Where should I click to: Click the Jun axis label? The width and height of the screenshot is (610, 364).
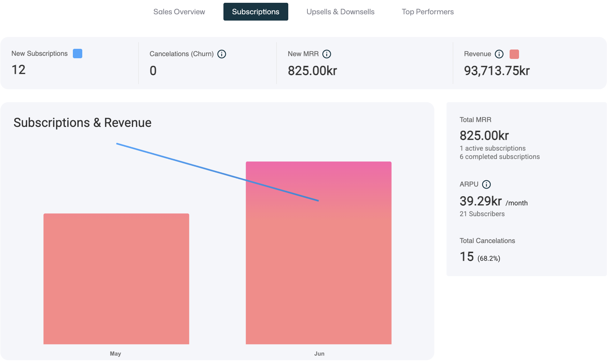click(x=319, y=354)
